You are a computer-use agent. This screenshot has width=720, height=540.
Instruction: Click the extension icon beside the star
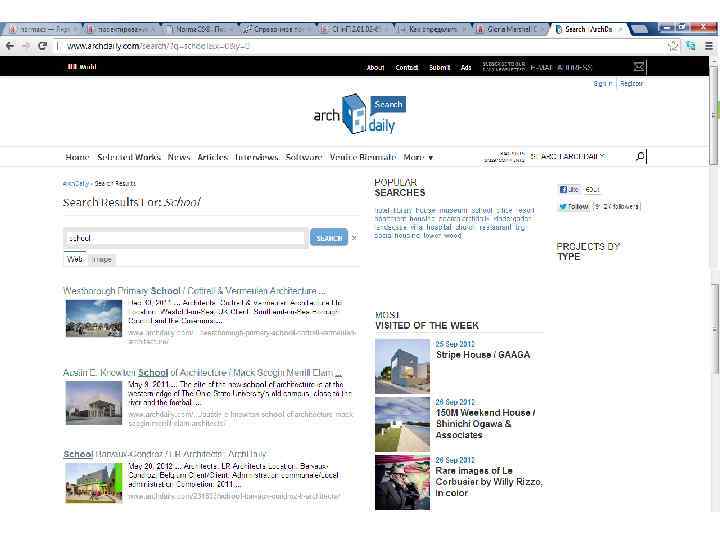691,46
